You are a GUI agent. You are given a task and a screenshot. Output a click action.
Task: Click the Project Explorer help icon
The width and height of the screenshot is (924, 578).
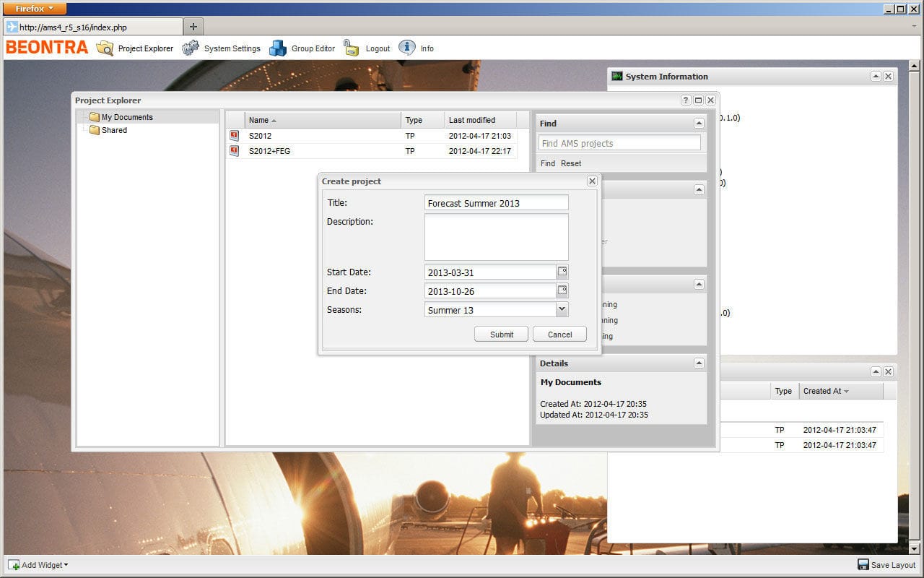[x=686, y=100]
